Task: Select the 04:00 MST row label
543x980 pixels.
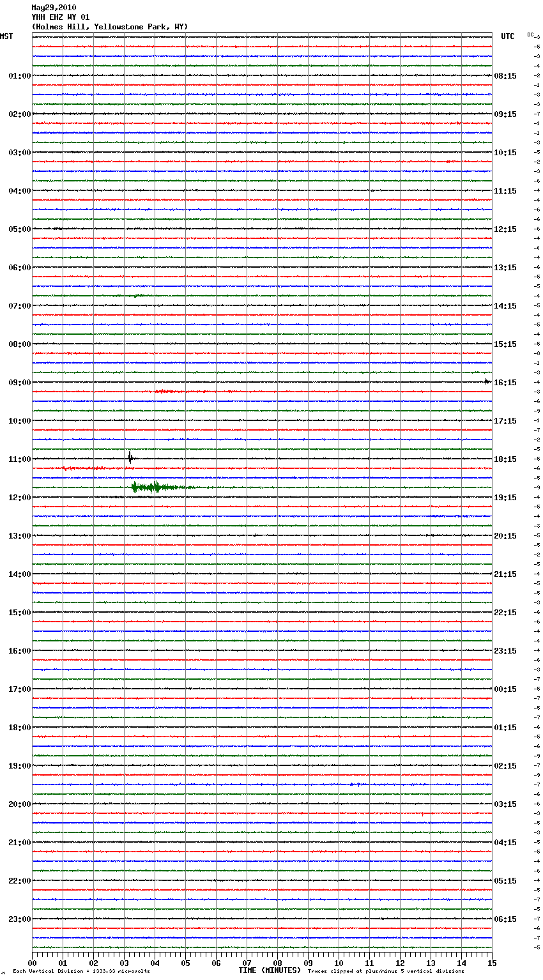Action: (x=20, y=191)
